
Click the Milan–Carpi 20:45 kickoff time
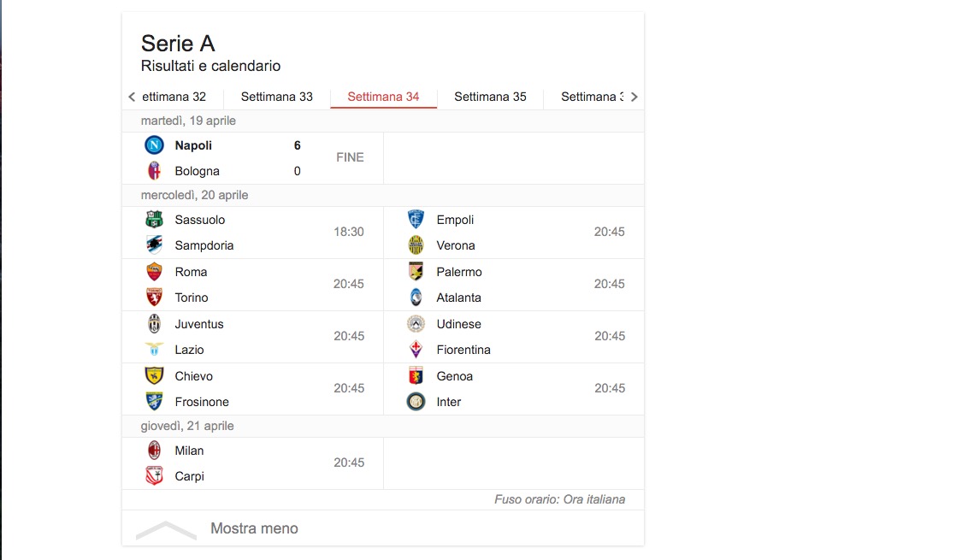(x=349, y=463)
